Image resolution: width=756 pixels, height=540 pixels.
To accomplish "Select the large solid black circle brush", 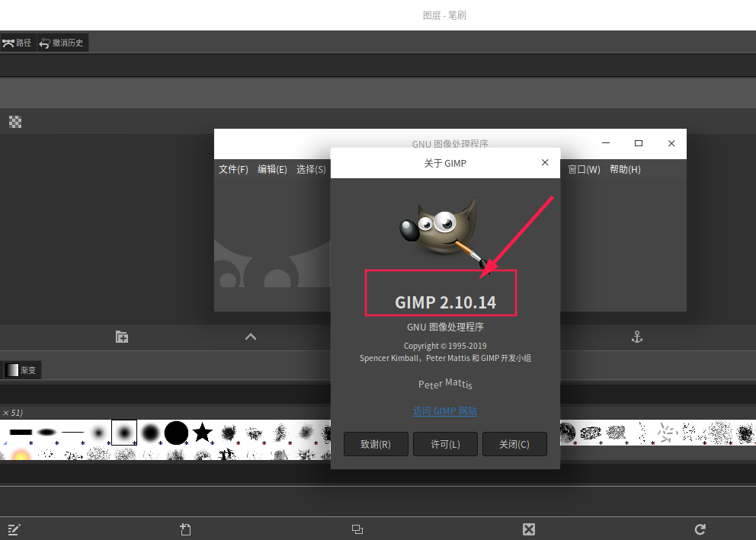I will 177,433.
